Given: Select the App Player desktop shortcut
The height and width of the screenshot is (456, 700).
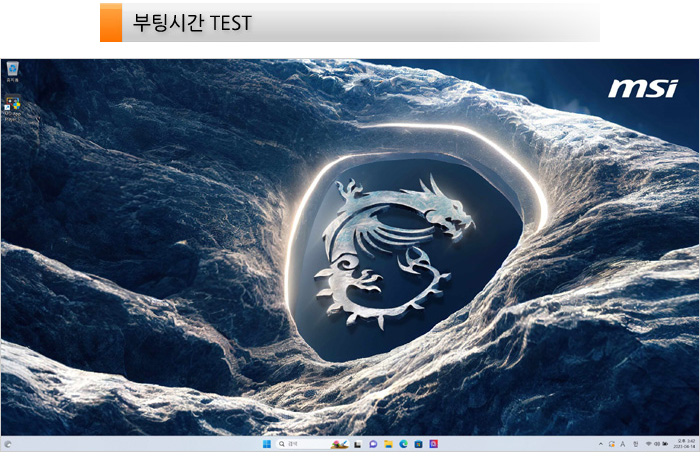Looking at the screenshot, I should (x=12, y=108).
